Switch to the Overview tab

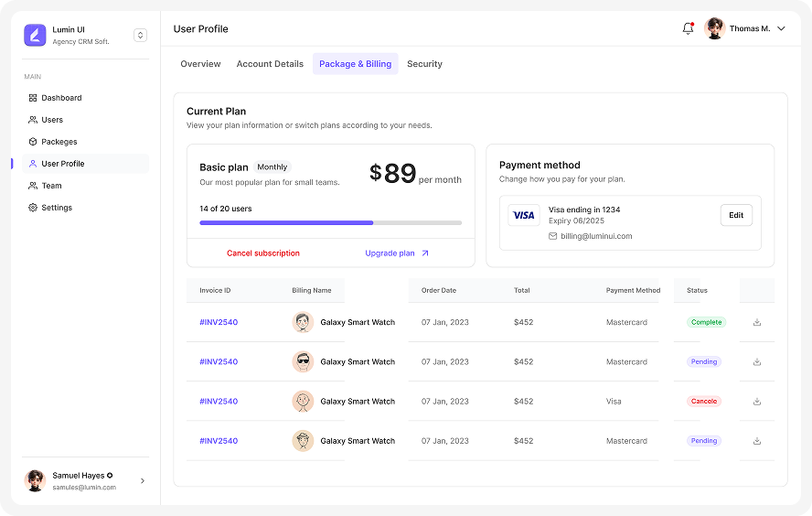click(x=200, y=64)
